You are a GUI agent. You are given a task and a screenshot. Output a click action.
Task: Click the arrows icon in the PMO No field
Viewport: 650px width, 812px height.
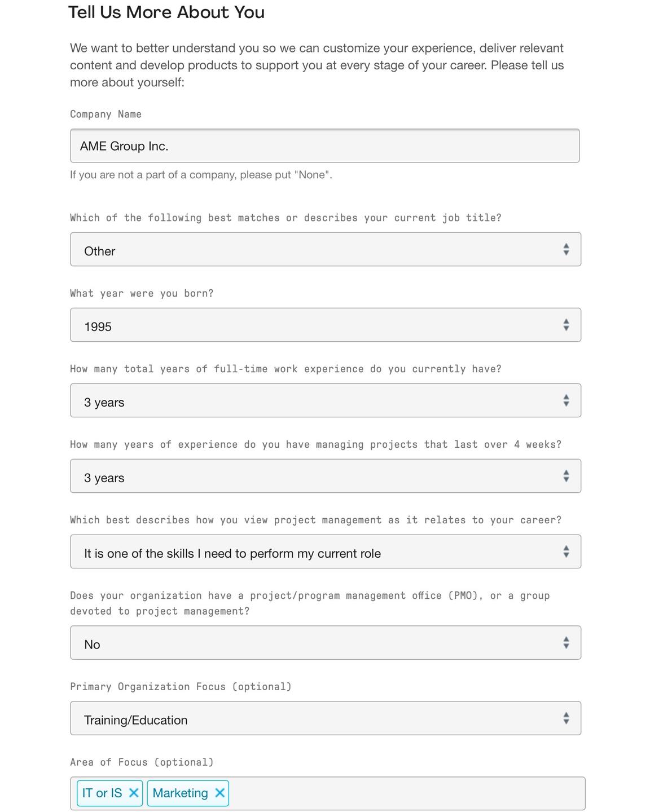566,643
